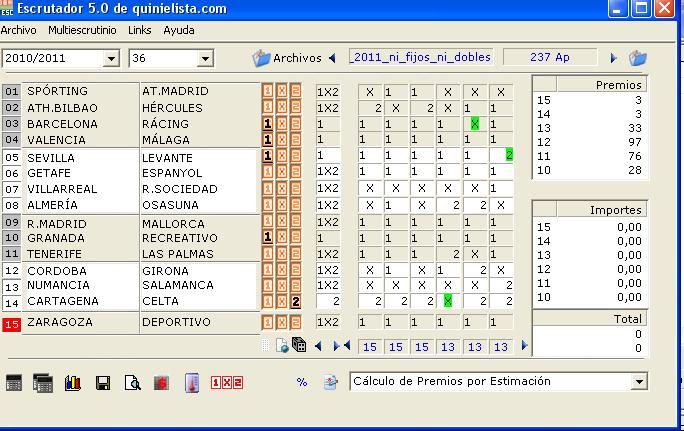Click the Total header
684x431 pixels.
[x=589, y=319]
